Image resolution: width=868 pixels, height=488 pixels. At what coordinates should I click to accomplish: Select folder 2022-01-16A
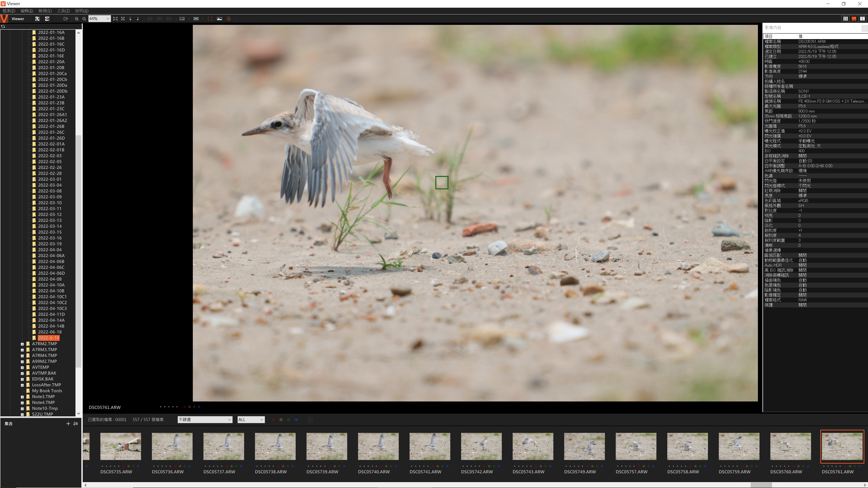tap(51, 32)
